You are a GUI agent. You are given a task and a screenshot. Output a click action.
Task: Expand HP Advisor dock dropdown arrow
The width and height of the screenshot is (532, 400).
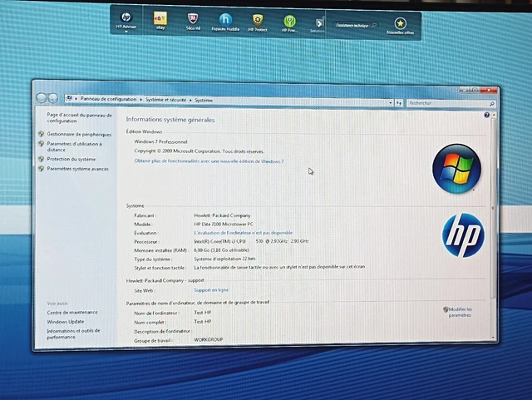click(126, 32)
